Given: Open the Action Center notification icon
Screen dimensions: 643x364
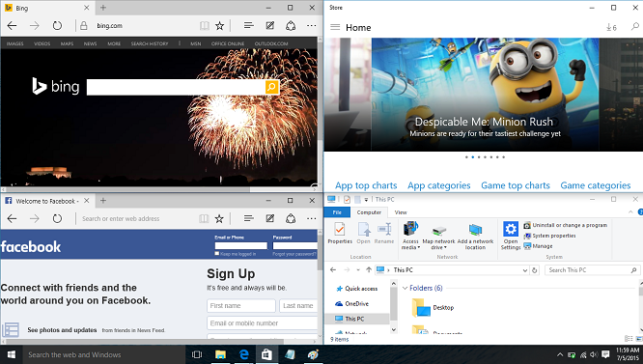Looking at the screenshot, I should (x=605, y=354).
